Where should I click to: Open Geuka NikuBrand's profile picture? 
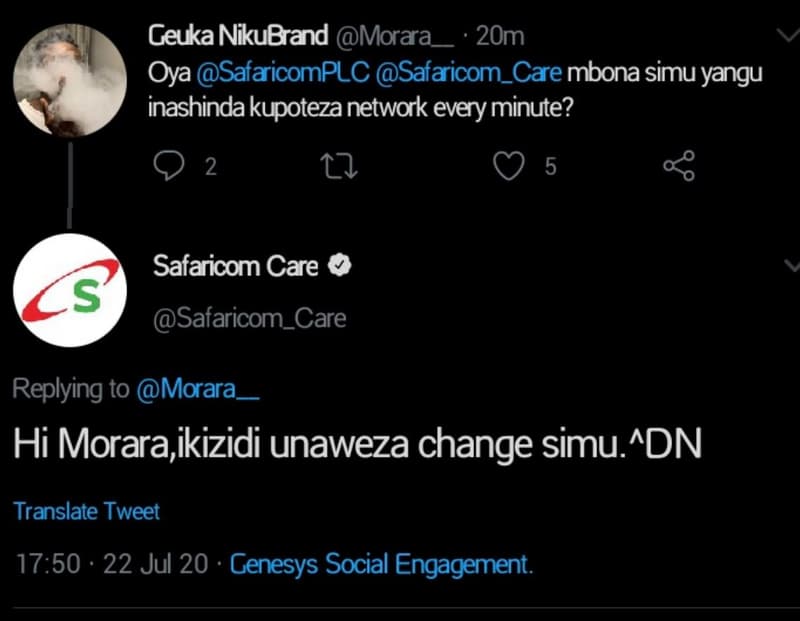pyautogui.click(x=70, y=75)
